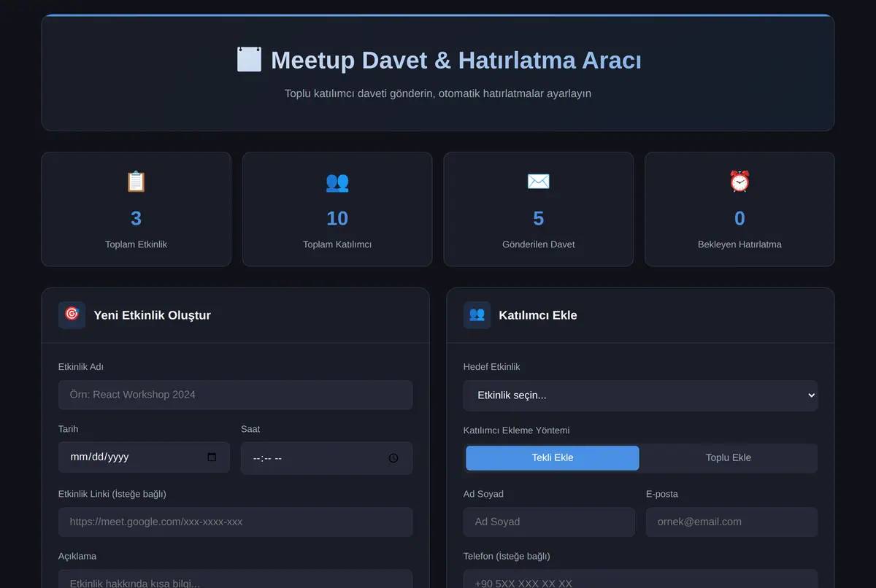The image size is (876, 588).
Task: Click the Katılımcı Ekleme Yöntemi label
Action: pyautogui.click(x=516, y=430)
